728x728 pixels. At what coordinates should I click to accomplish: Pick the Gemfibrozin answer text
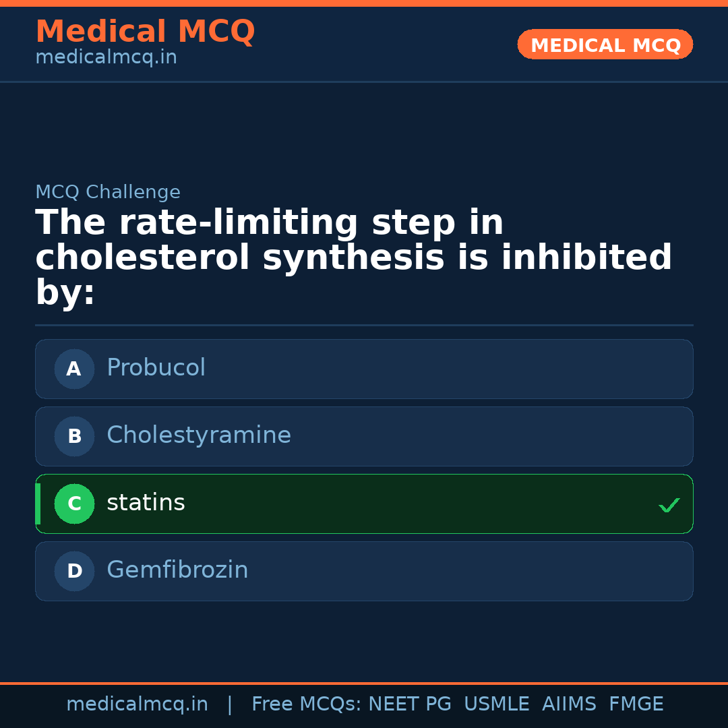pyautogui.click(x=177, y=570)
